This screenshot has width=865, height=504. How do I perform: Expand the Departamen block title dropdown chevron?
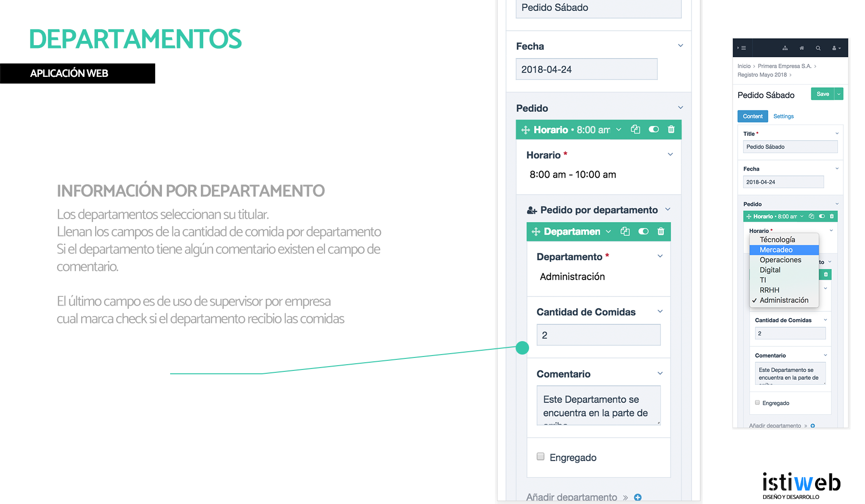tap(608, 232)
